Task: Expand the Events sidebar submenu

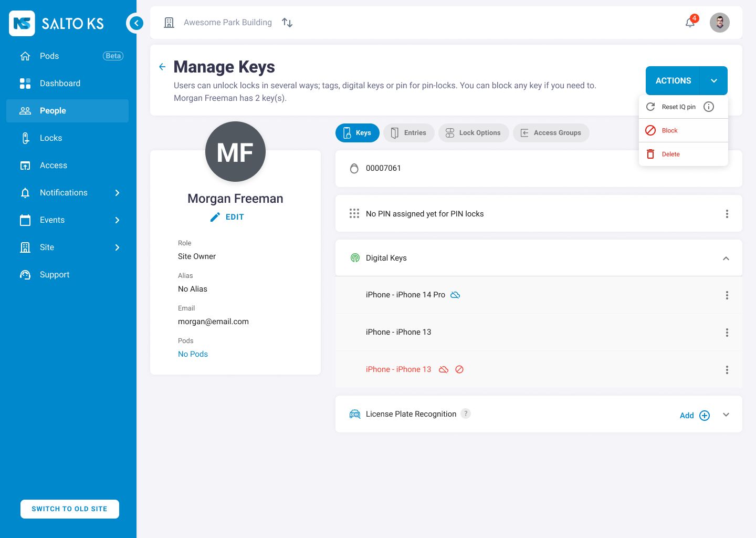Action: tap(117, 220)
